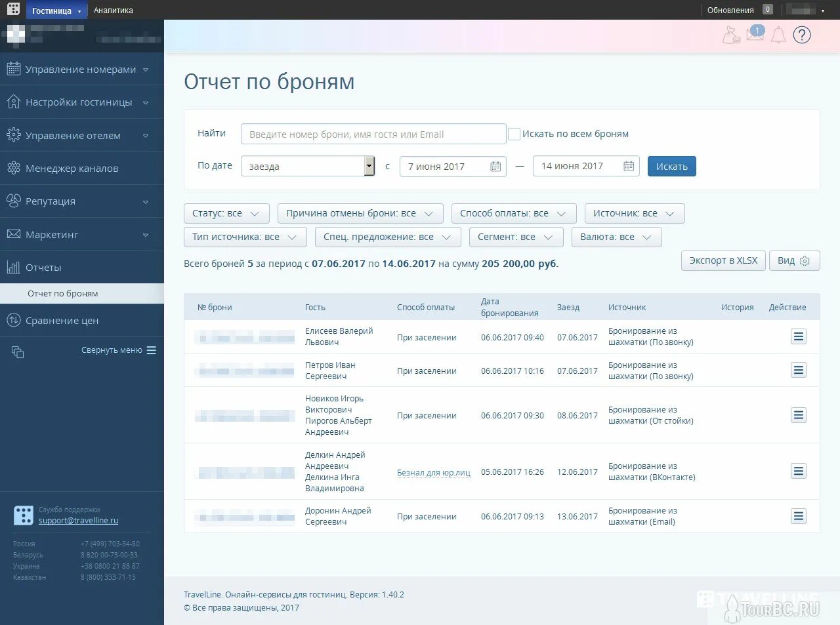Open 'Сегмент: все' filter dropdown
Screen dimensions: 840x625
coord(516,237)
